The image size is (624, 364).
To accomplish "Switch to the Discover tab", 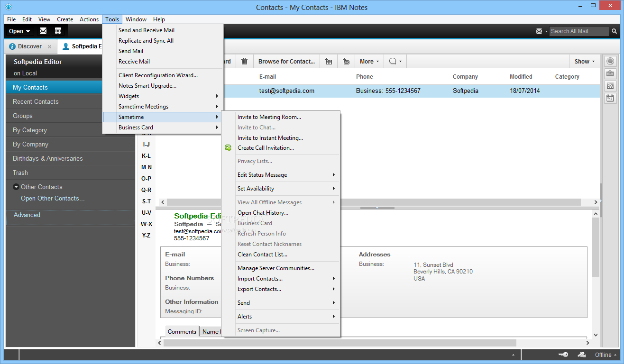I will pos(30,46).
